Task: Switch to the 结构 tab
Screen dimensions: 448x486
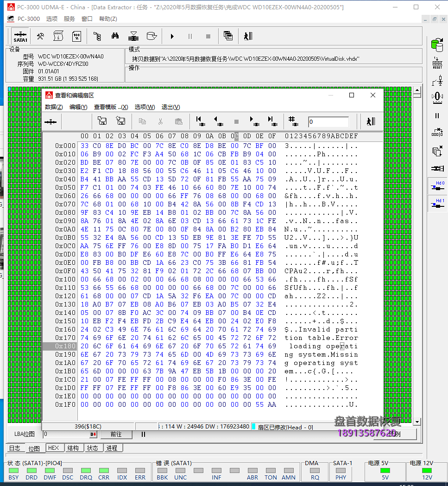Action: pos(73,448)
